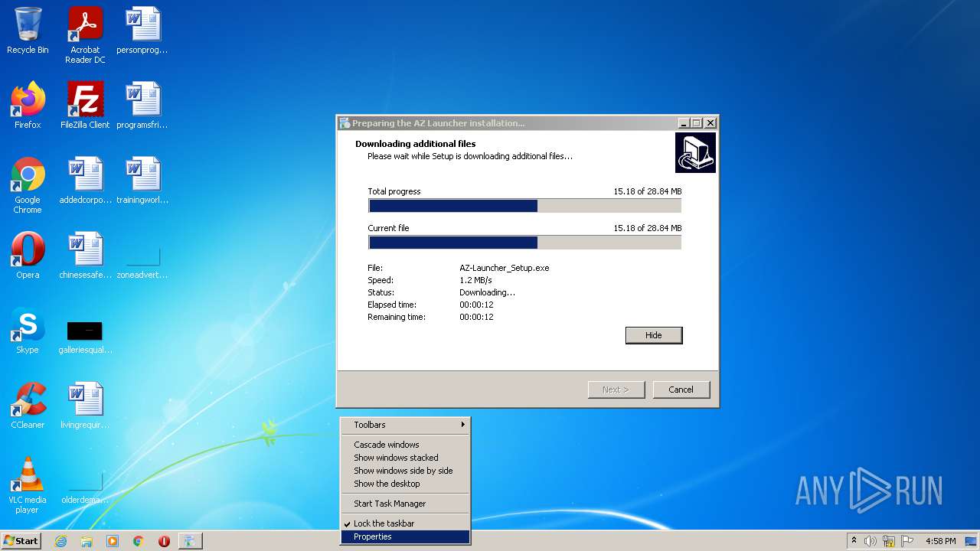
Task: Click the taskbar clock showing 4:58 PM
Action: pyautogui.click(x=941, y=541)
